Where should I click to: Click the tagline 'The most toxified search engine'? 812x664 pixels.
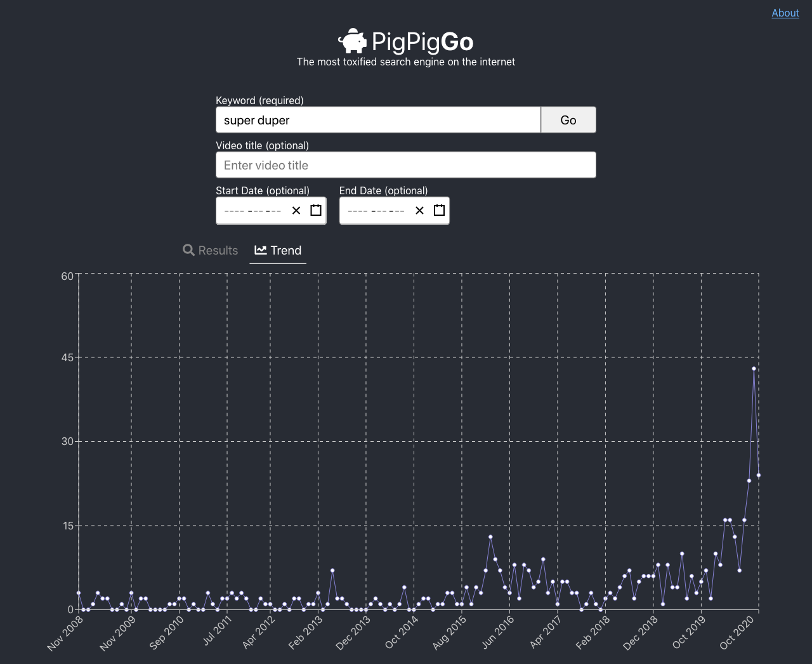point(406,62)
